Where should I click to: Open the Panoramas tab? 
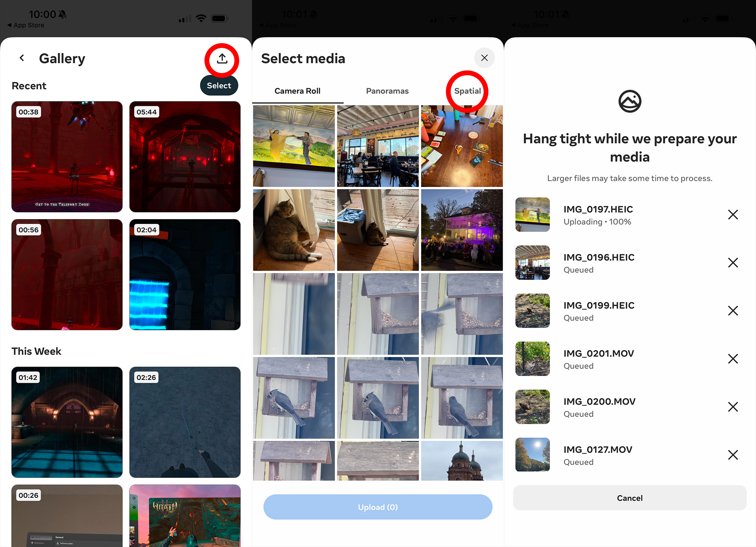click(387, 91)
